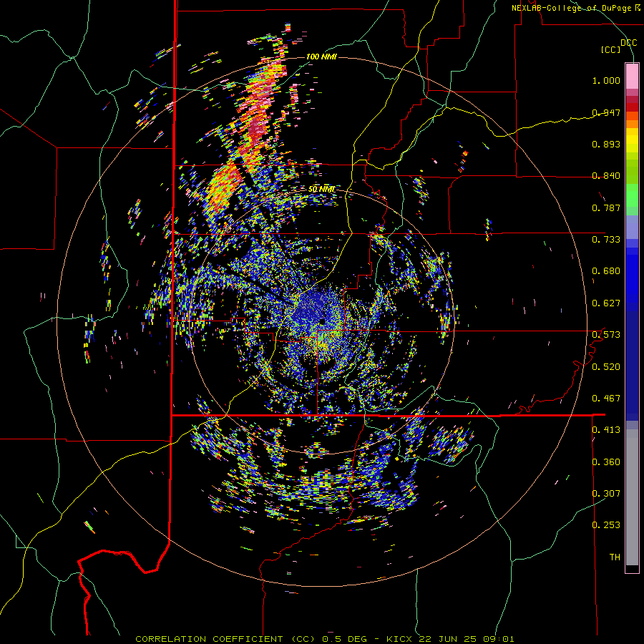Click the 50 NMI range ring label
The height and width of the screenshot is (644, 644).
point(321,190)
